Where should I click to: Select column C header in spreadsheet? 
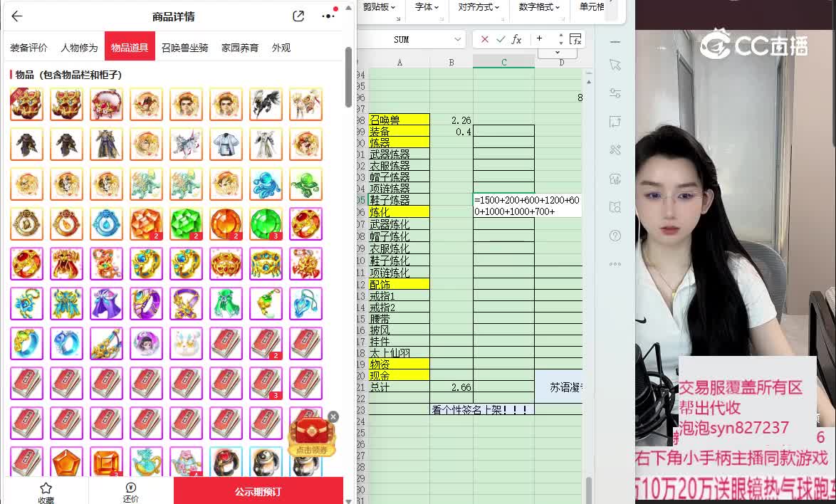coord(504,63)
